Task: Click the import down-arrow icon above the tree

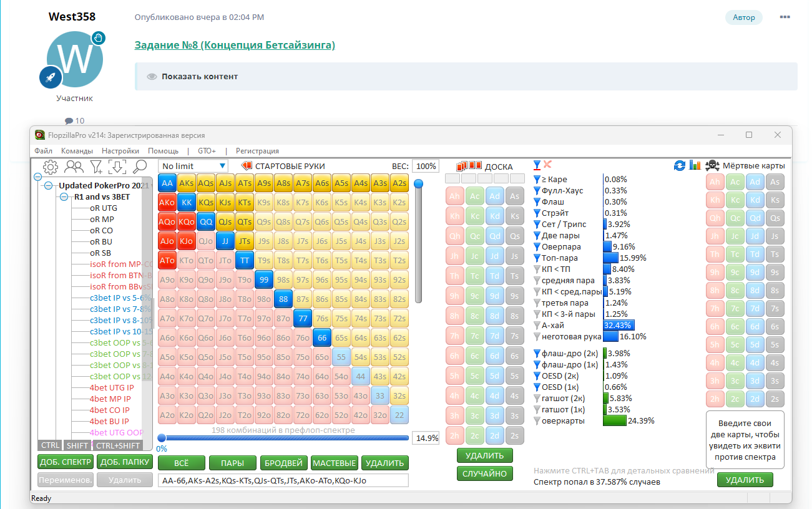Action: [118, 167]
